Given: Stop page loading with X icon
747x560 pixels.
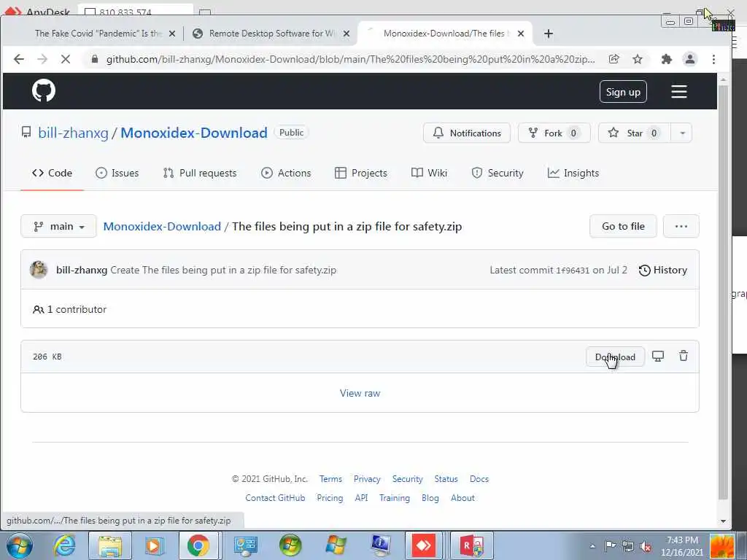Looking at the screenshot, I should [x=65, y=59].
